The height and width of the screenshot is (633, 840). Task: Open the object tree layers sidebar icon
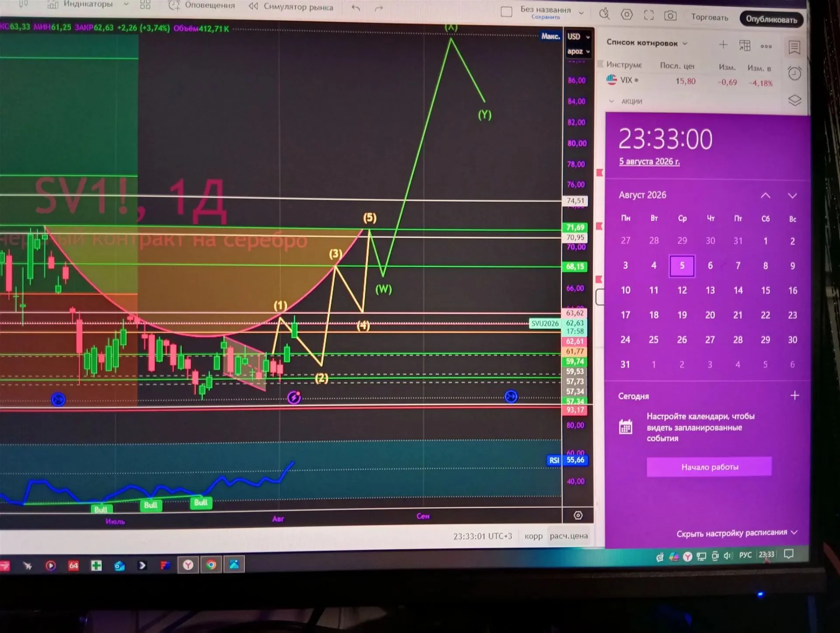point(794,100)
